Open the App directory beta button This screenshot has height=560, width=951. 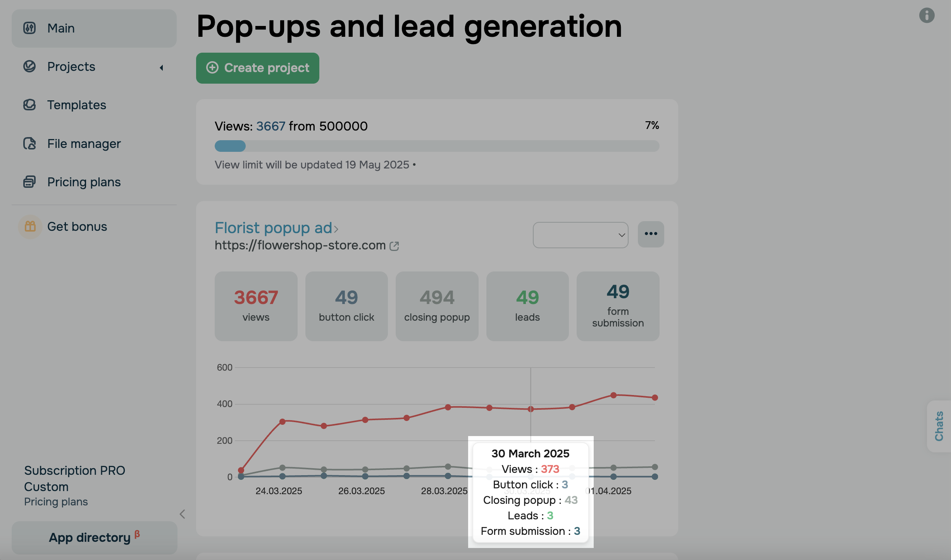coord(94,538)
